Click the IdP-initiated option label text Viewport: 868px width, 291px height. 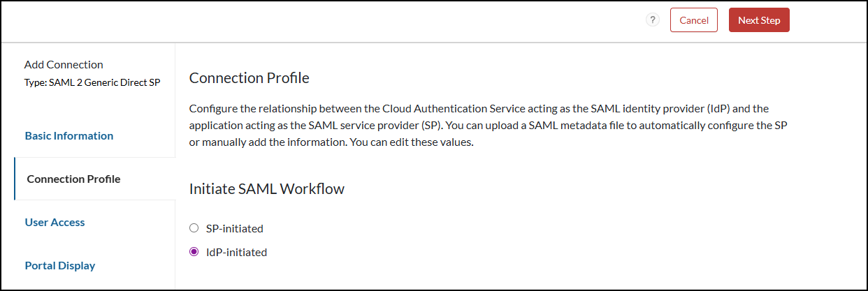(236, 252)
